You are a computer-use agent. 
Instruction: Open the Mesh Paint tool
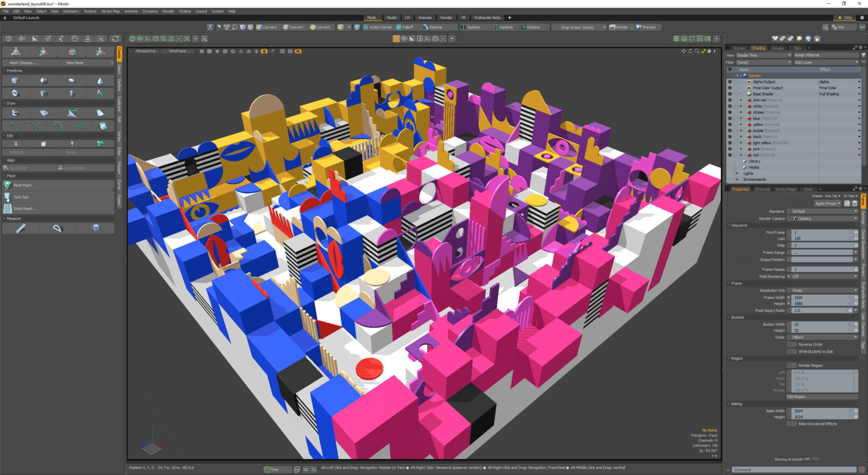23,185
